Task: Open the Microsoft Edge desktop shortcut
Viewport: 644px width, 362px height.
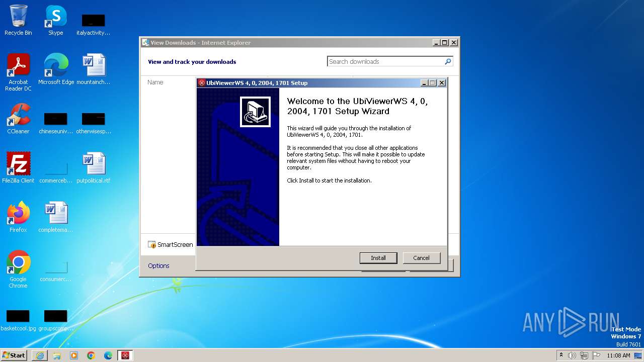Action: coord(56,69)
